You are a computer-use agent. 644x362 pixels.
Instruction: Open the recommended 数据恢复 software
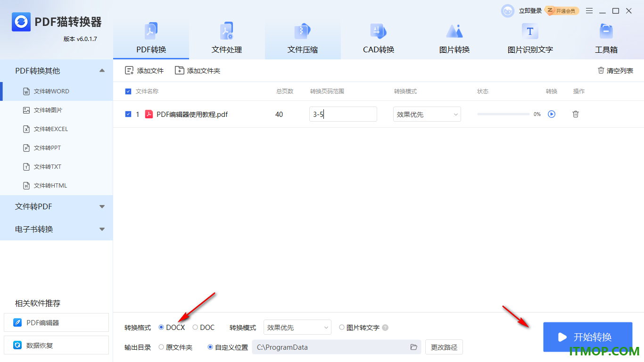[x=56, y=346]
